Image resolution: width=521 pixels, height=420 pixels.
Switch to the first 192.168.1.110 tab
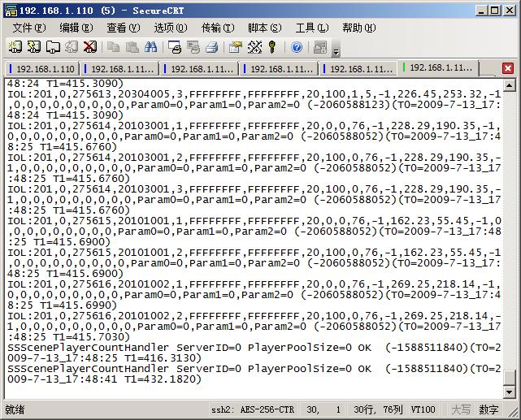pos(42,69)
